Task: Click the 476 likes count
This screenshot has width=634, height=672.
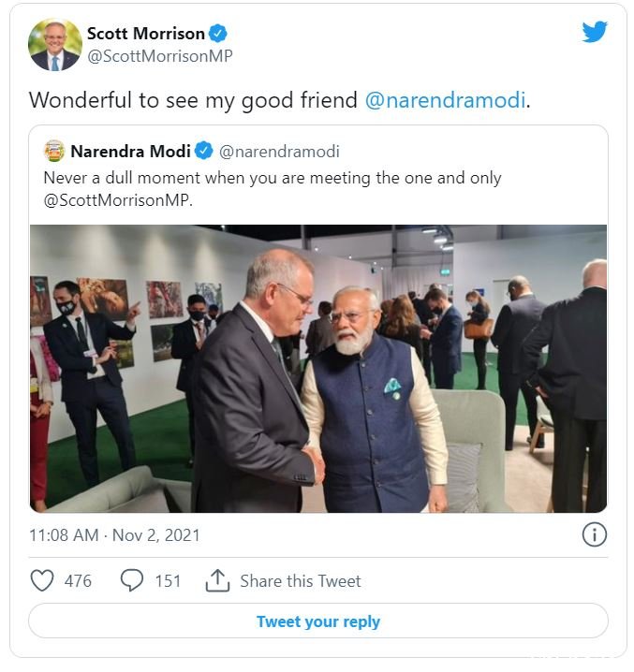Action: (78, 581)
